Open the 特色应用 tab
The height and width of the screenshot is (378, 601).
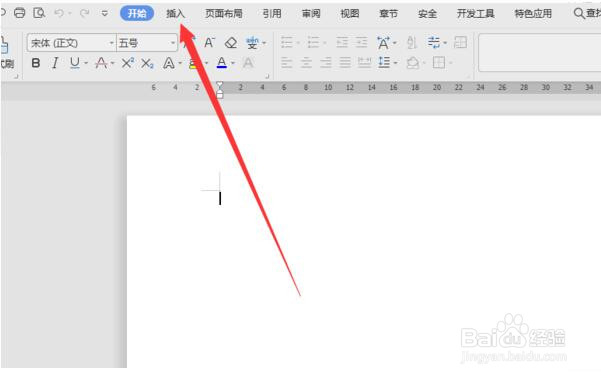pos(533,13)
